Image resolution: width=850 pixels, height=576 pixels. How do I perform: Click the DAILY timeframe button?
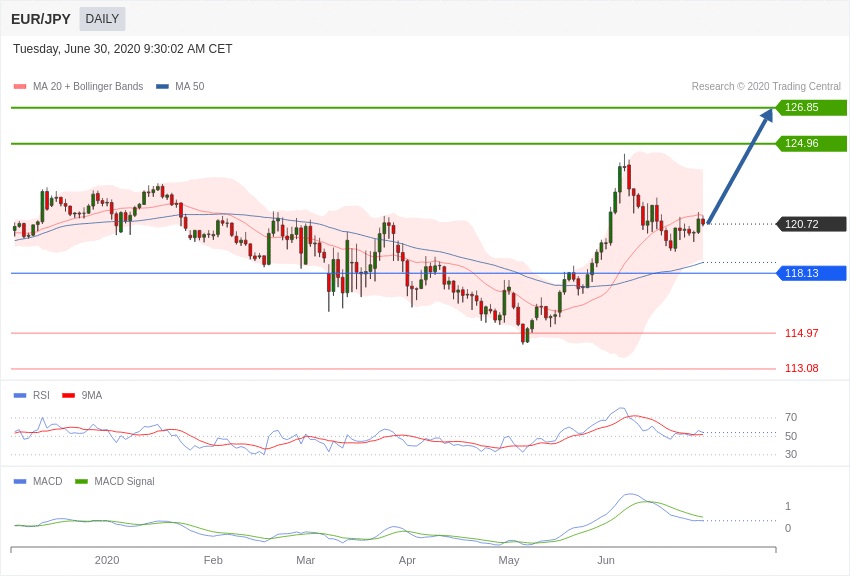102,19
